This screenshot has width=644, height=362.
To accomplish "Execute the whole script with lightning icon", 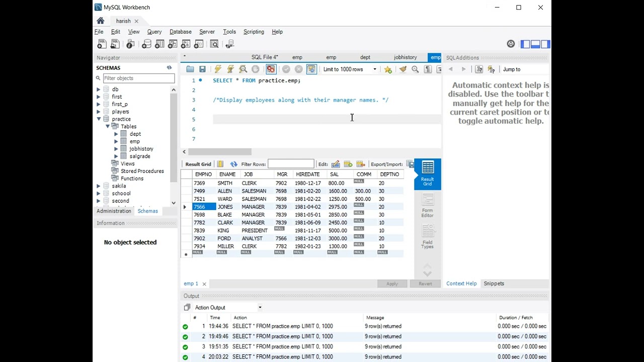I will [x=218, y=69].
